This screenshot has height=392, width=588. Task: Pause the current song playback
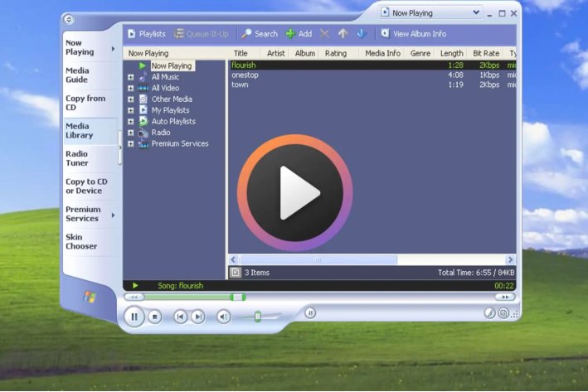[134, 316]
